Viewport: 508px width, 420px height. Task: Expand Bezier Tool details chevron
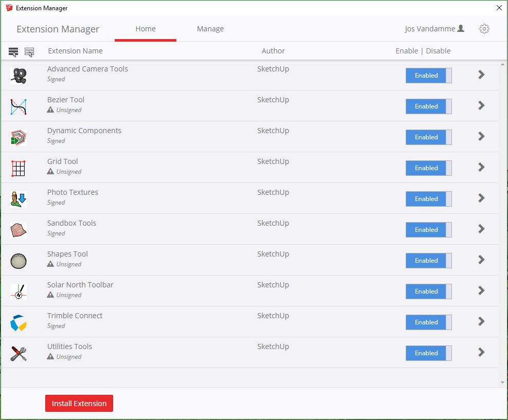coord(481,105)
